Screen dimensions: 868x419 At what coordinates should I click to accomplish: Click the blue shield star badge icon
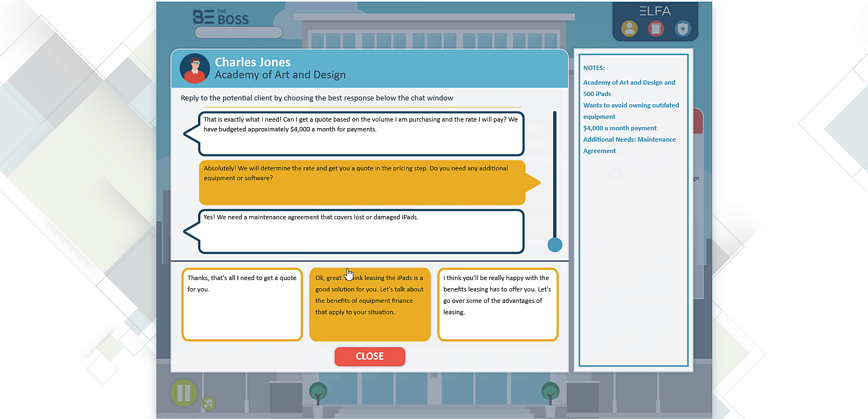pyautogui.click(x=682, y=28)
